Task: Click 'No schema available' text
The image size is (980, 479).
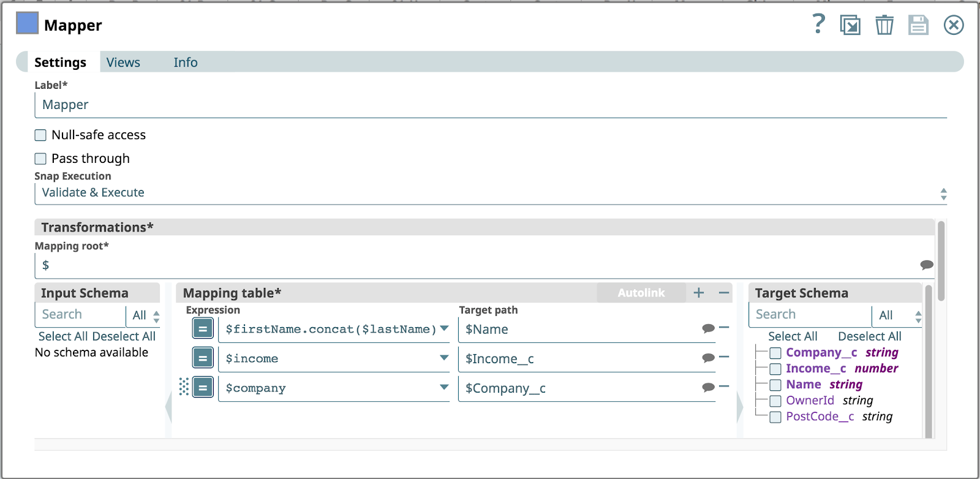Action: [x=91, y=352]
